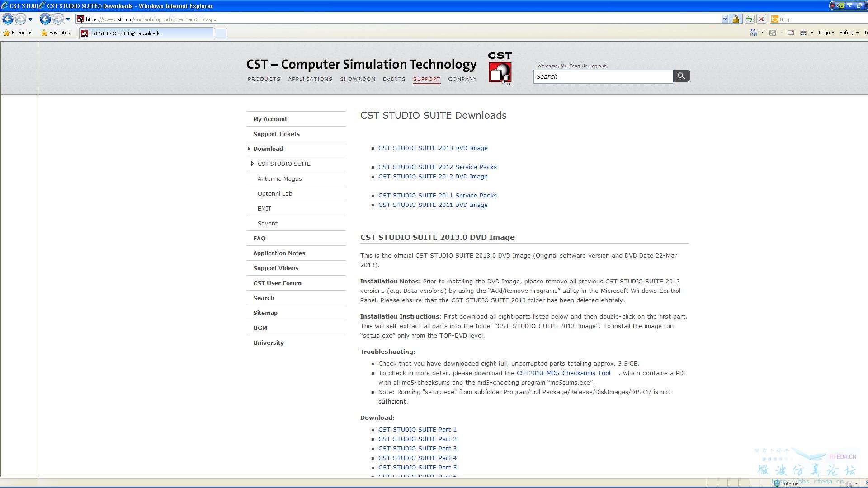Open Antenna Magus downloads in sidebar
Viewport: 868px width, 488px height.
pos(279,178)
